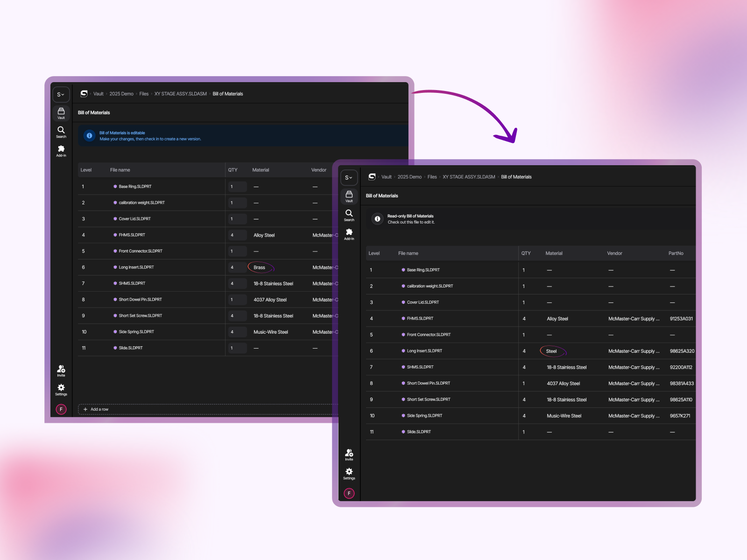Viewport: 747px width, 560px height.
Task: Edit QTY field for FHMS.SLDPRT in left window
Action: (237, 235)
